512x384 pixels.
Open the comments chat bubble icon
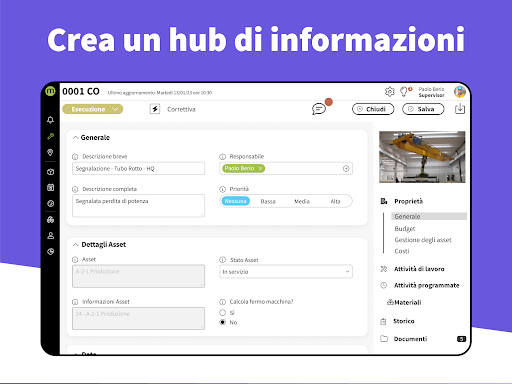319,109
